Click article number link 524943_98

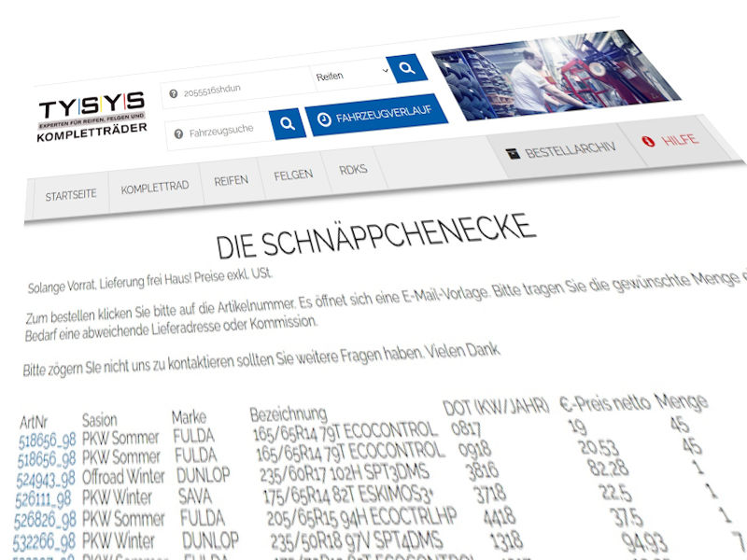coord(46,480)
